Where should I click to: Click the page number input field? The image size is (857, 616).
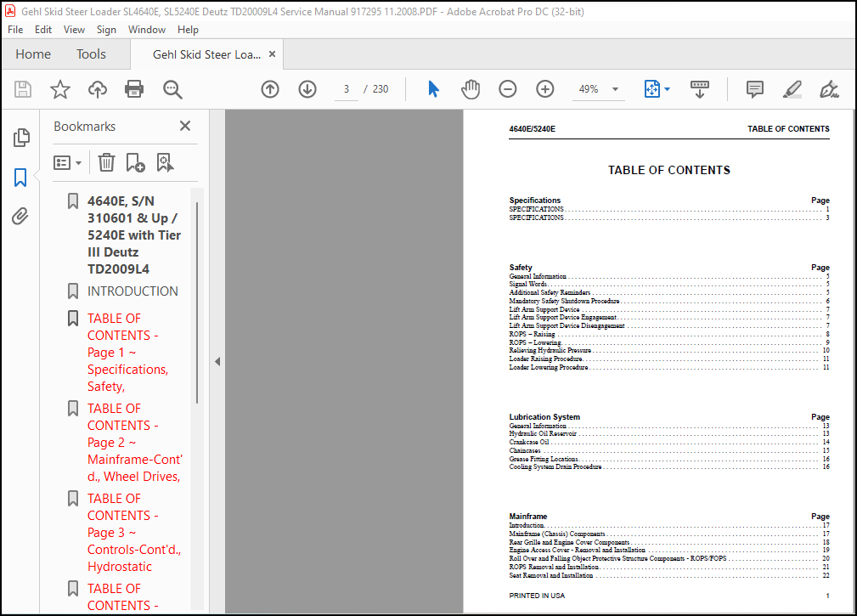[x=346, y=89]
